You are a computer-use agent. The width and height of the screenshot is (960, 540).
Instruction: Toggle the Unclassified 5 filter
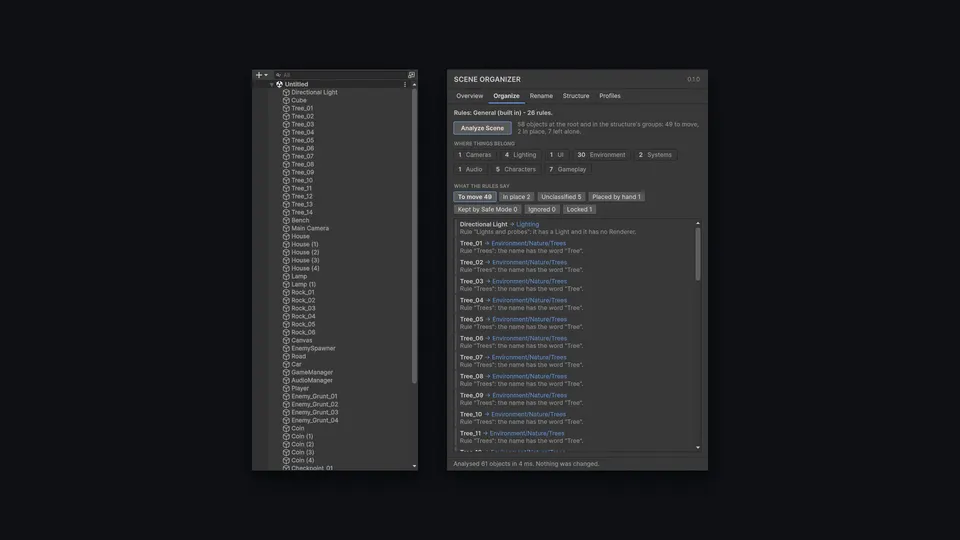point(561,197)
